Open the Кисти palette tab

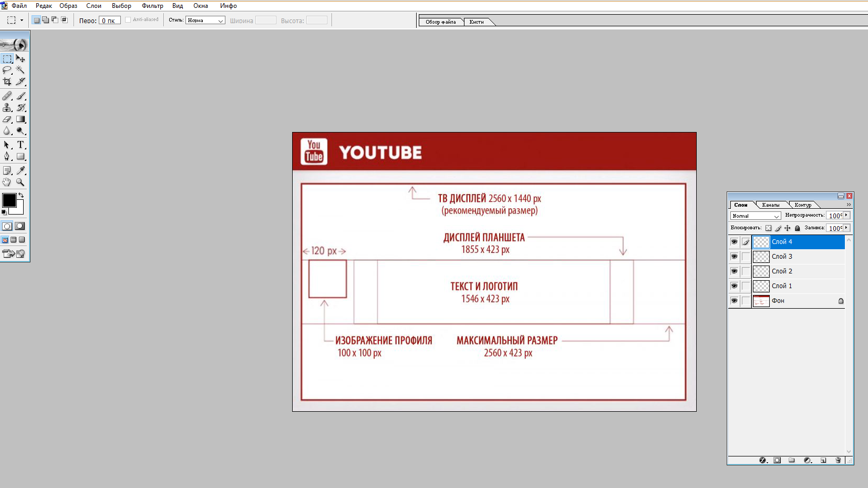[x=477, y=22]
